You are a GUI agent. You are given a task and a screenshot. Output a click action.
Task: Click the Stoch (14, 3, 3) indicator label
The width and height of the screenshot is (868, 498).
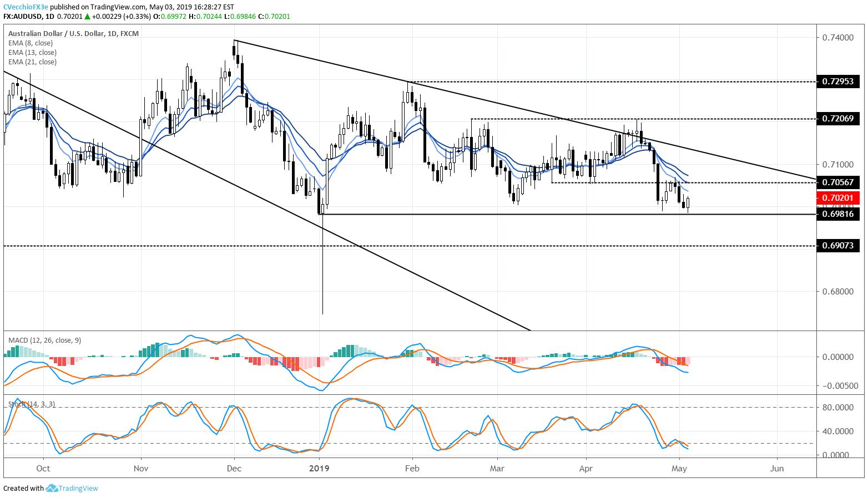tap(32, 404)
